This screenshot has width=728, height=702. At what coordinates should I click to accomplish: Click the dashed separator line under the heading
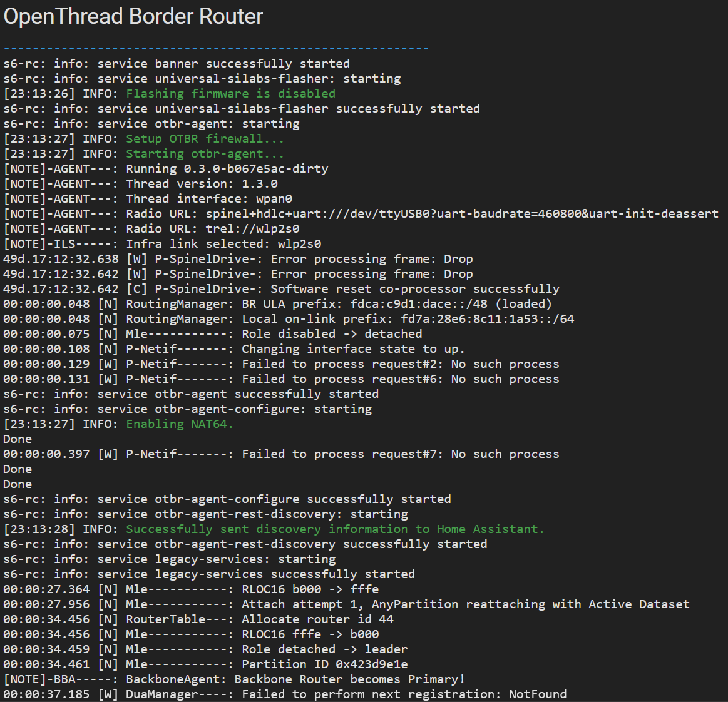(x=216, y=48)
